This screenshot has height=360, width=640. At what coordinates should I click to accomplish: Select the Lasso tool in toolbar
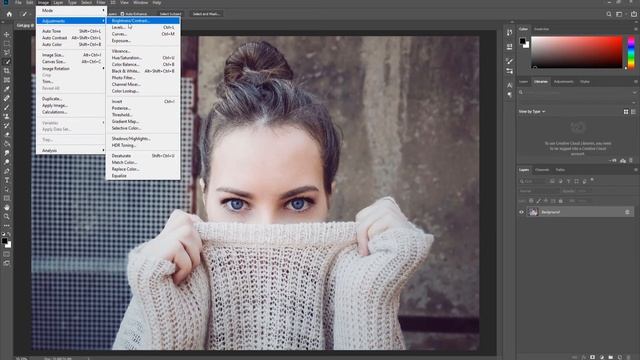(7, 53)
